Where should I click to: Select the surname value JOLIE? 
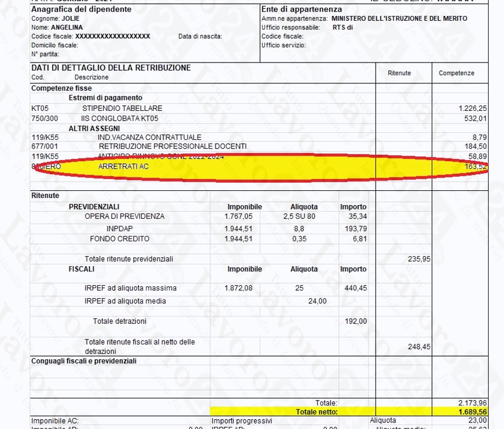click(x=70, y=18)
